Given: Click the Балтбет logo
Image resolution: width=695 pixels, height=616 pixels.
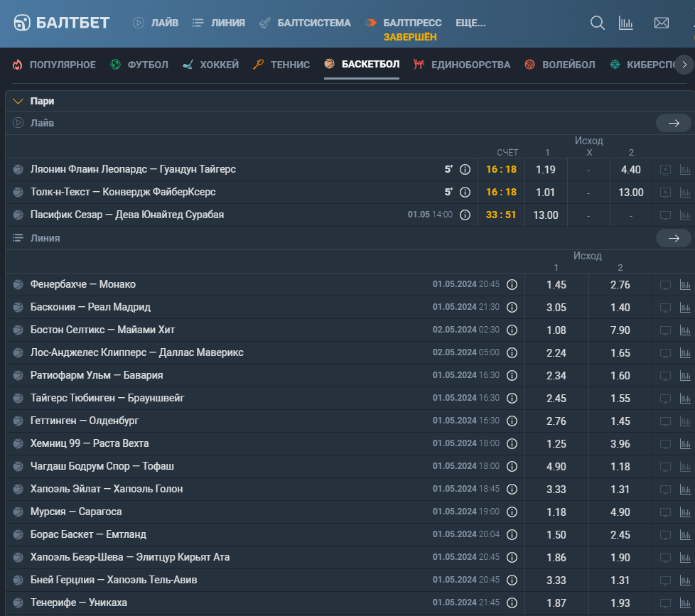Looking at the screenshot, I should coord(62,23).
